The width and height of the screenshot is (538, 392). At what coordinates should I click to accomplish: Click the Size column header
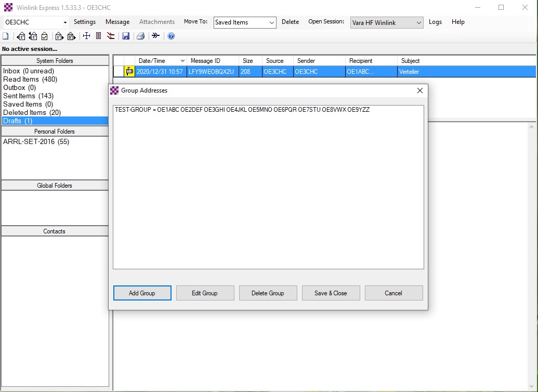(251, 61)
